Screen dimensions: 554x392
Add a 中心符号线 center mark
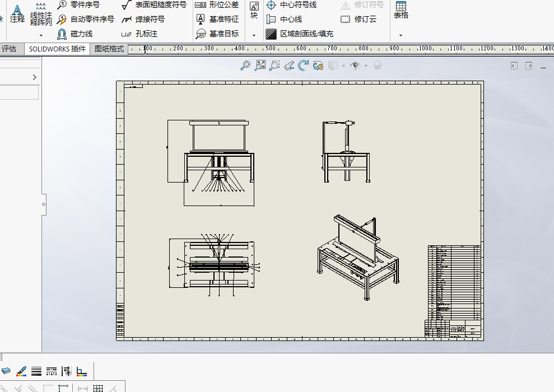point(291,5)
